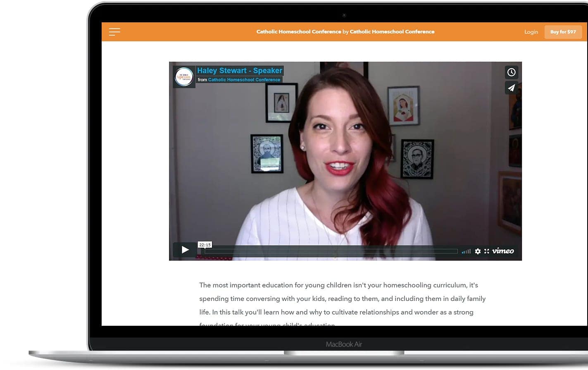Click the description paragraph starting 'The most important education'
This screenshot has width=588, height=370.
pyautogui.click(x=343, y=305)
